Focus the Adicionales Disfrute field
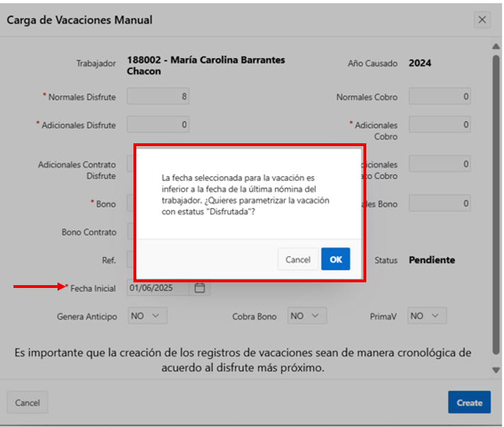This screenshot has height=427, width=504. [x=158, y=125]
